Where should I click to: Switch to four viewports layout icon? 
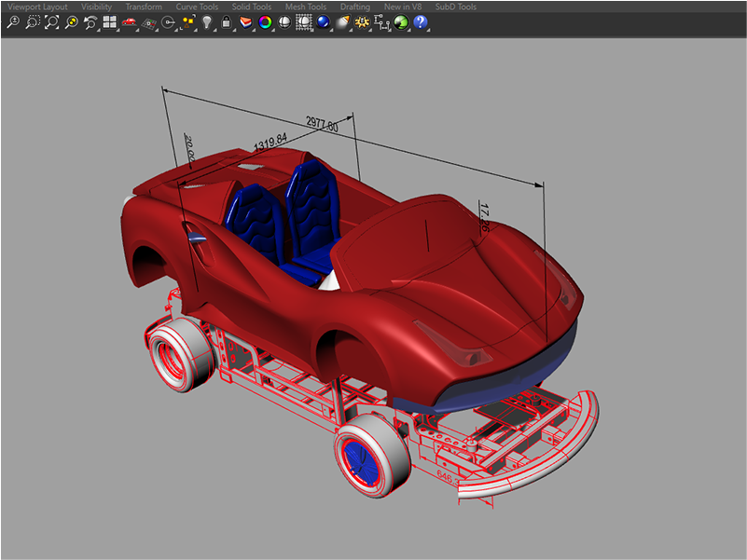click(x=110, y=22)
